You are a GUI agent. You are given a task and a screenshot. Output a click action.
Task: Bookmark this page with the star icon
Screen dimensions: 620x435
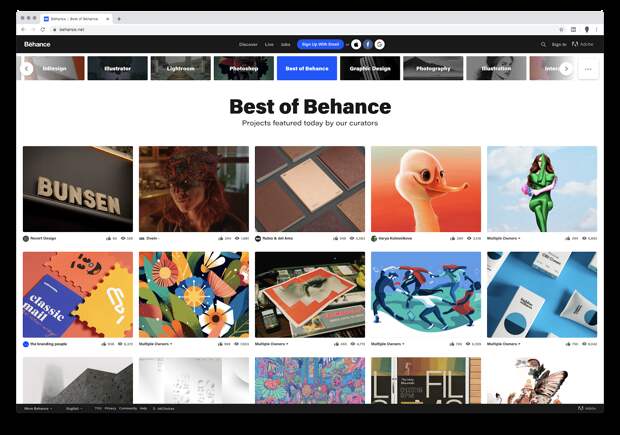coord(561,29)
